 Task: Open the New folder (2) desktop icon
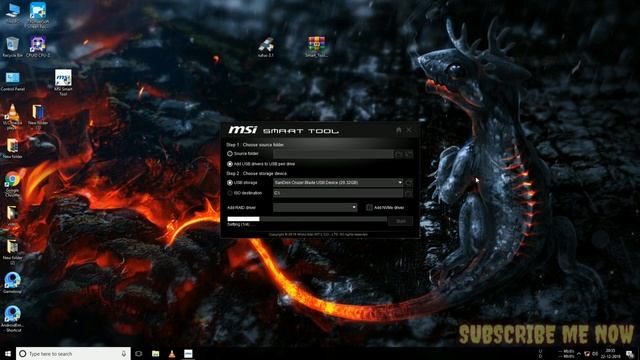(12, 252)
